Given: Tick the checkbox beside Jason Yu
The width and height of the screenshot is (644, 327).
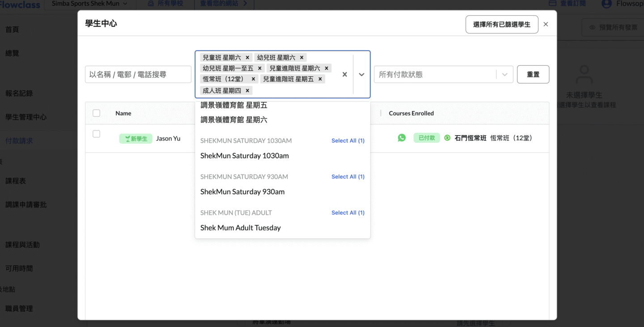Looking at the screenshot, I should (97, 134).
